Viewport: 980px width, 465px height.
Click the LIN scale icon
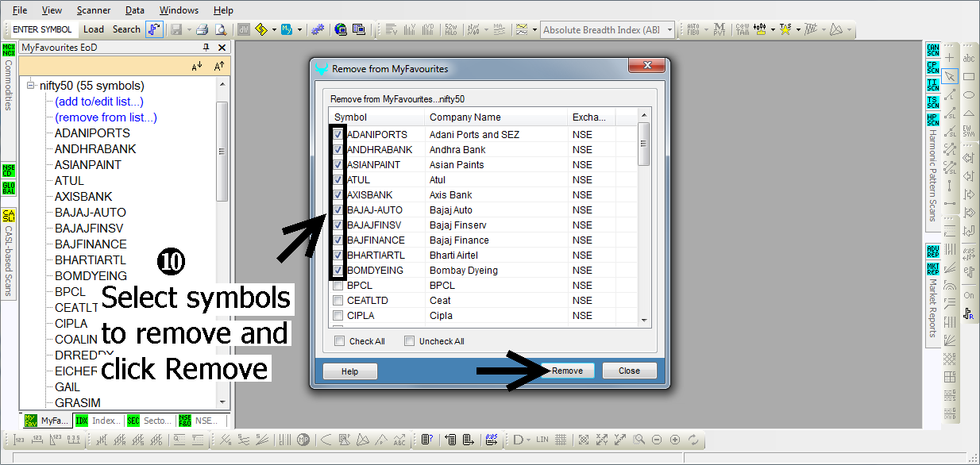(542, 440)
